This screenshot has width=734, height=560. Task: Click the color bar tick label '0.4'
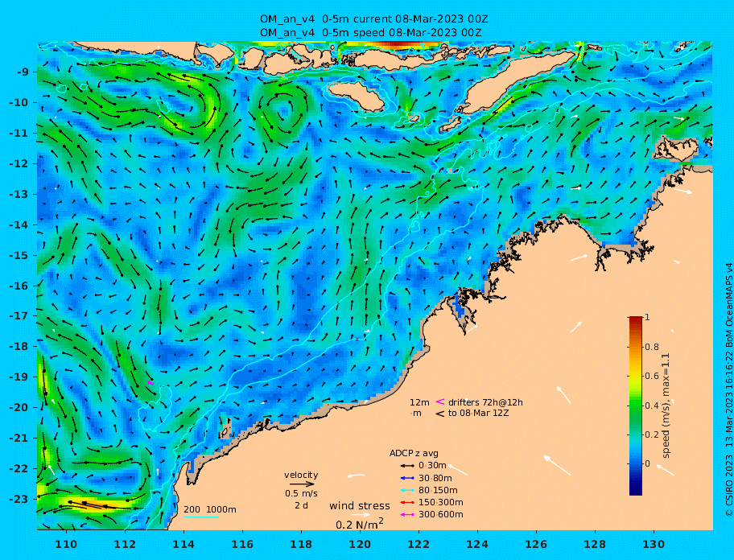point(652,406)
